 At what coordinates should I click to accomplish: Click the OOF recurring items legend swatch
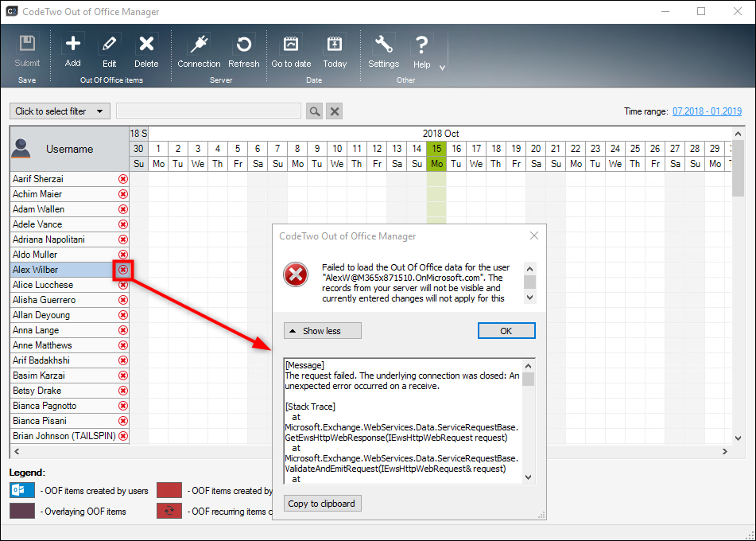click(169, 511)
